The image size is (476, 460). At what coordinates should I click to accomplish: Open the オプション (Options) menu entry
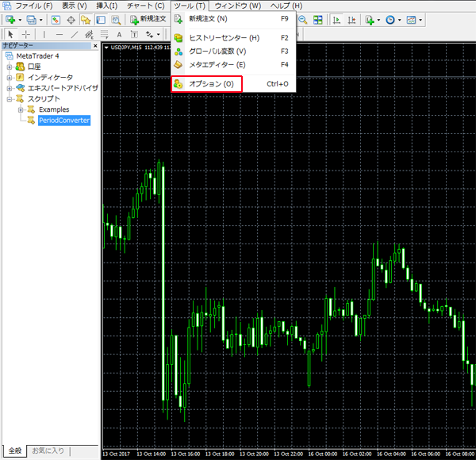[x=210, y=83]
